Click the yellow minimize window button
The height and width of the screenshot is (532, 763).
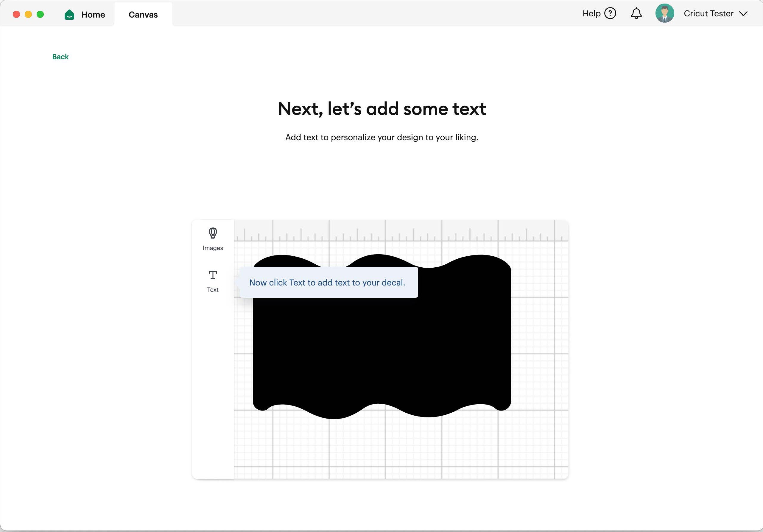click(29, 14)
